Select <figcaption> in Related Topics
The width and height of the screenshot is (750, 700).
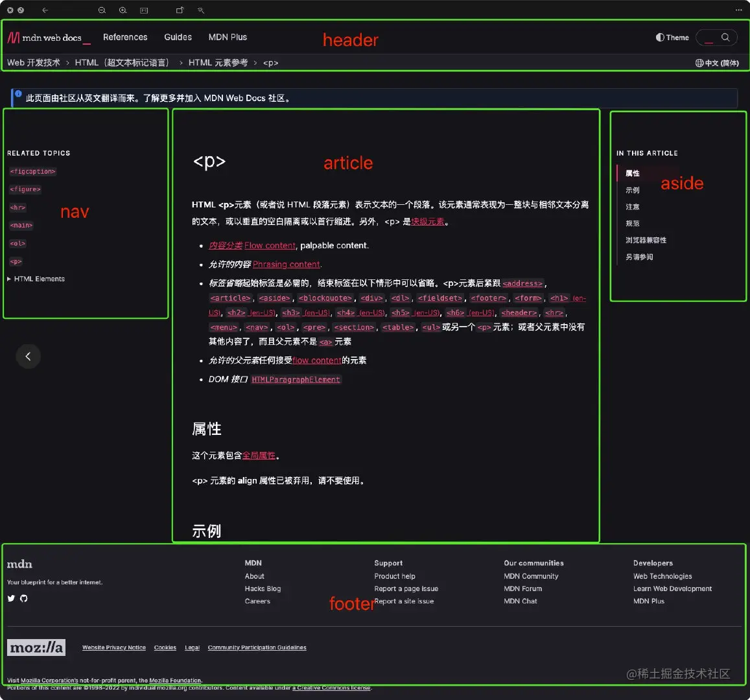[32, 171]
